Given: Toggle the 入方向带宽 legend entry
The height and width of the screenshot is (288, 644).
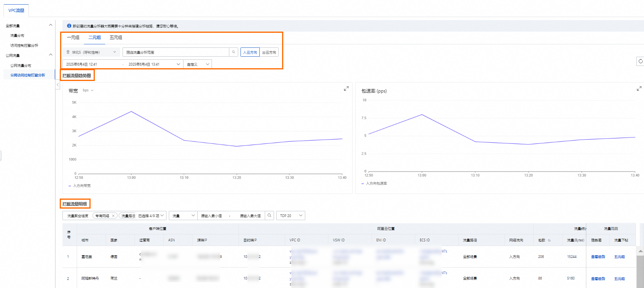Looking at the screenshot, I should (80, 186).
